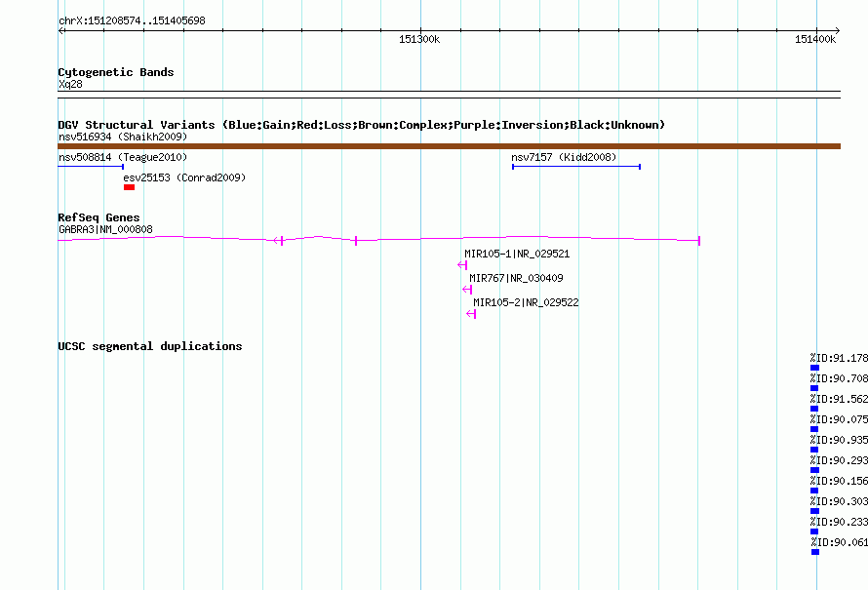Image resolution: width=868 pixels, height=590 pixels.
Task: Select the MIR767 magenta arrow glyph
Action: [x=467, y=290]
